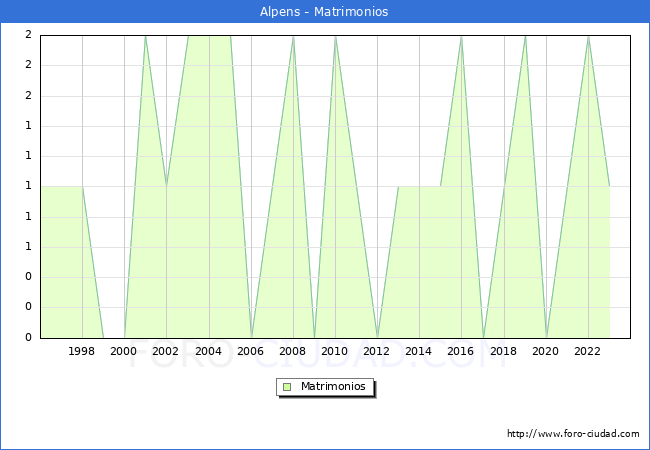The width and height of the screenshot is (650, 450).
Task: Click the peak data point at 2022
Action: [x=588, y=36]
